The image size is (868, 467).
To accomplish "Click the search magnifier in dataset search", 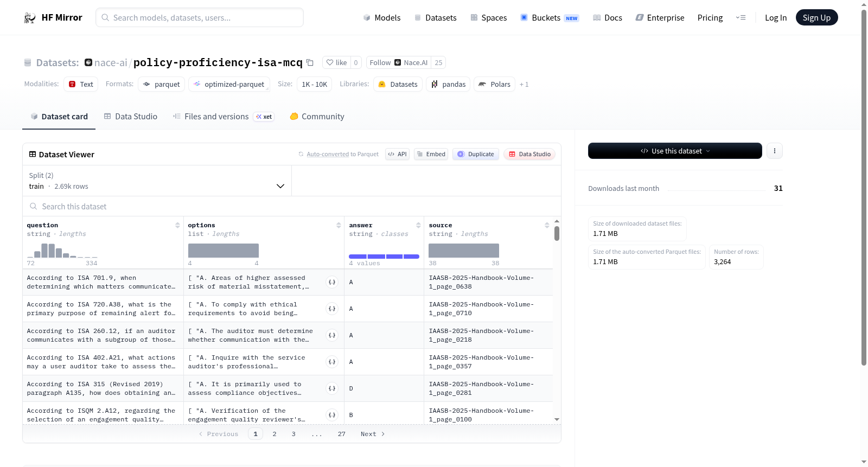I will pyautogui.click(x=34, y=206).
